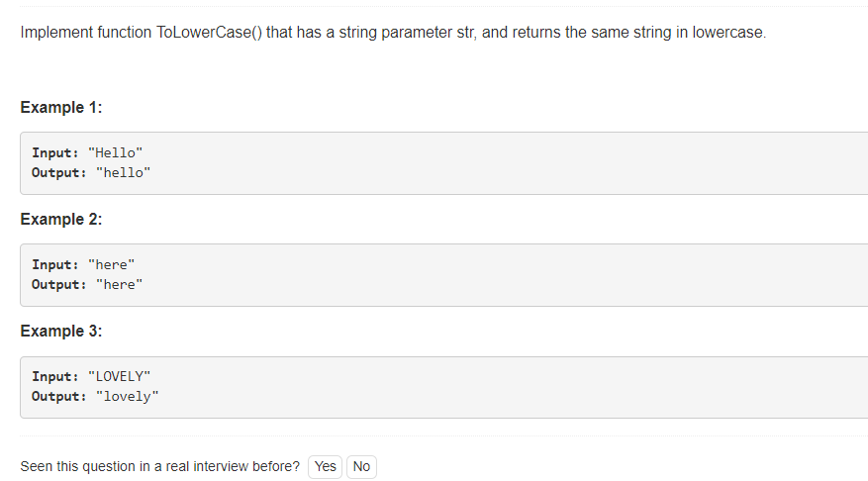Viewport: 868px width, 481px height.
Task: Click the word lowercase in the problem statement
Action: pyautogui.click(x=729, y=32)
